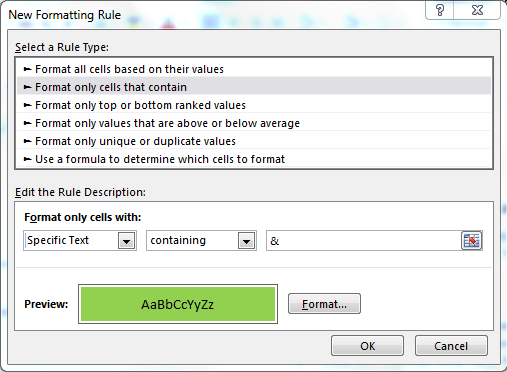The height and width of the screenshot is (372, 507).
Task: Select Format only cells that contain
Action: [254, 87]
